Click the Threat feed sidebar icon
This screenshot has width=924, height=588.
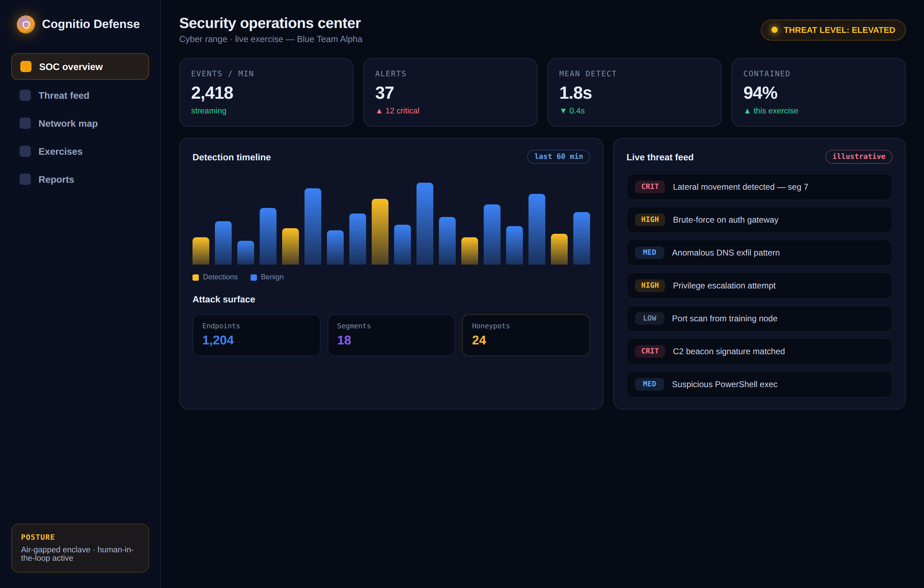coord(25,95)
